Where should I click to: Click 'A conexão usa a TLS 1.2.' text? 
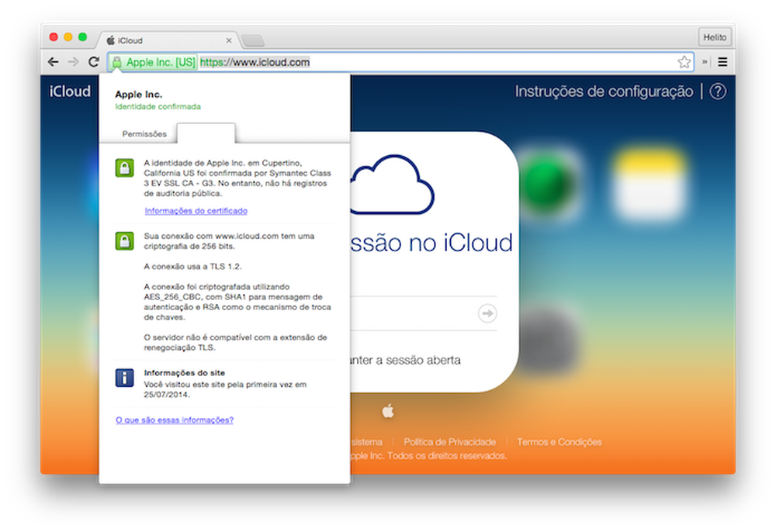[192, 267]
